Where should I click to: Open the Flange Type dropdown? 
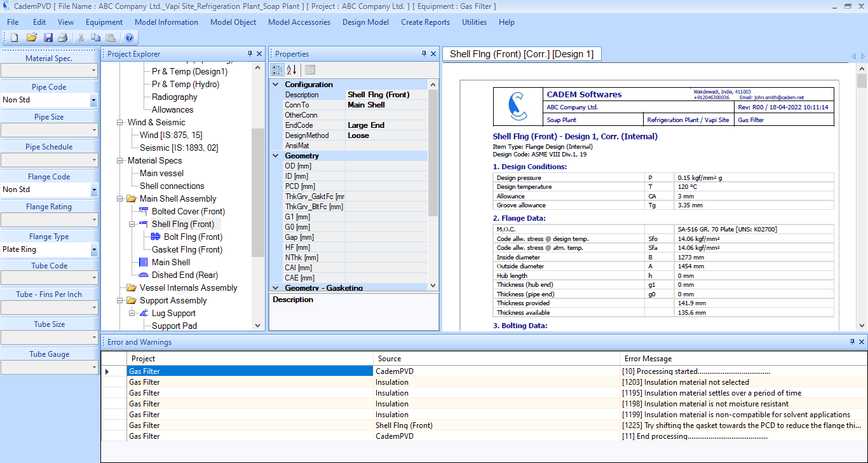pos(93,249)
